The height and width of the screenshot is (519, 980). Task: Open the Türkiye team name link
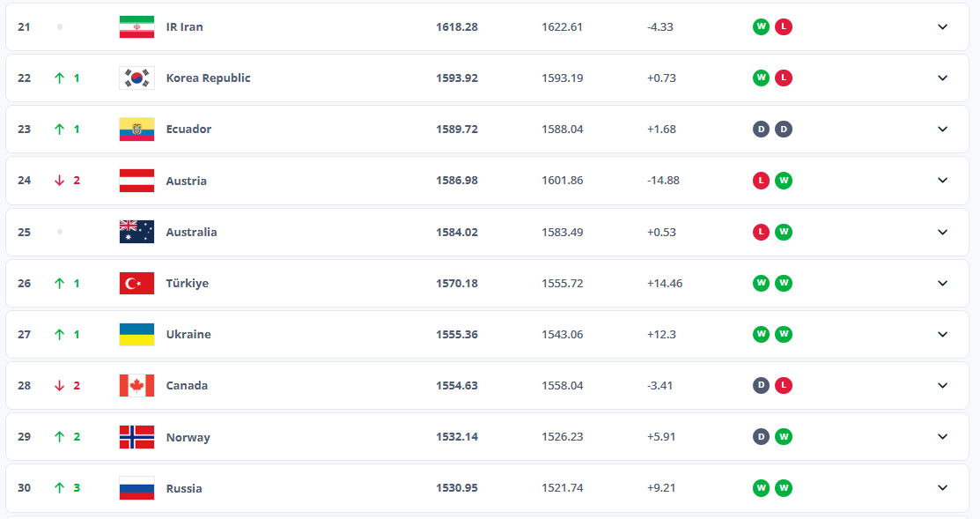(187, 283)
